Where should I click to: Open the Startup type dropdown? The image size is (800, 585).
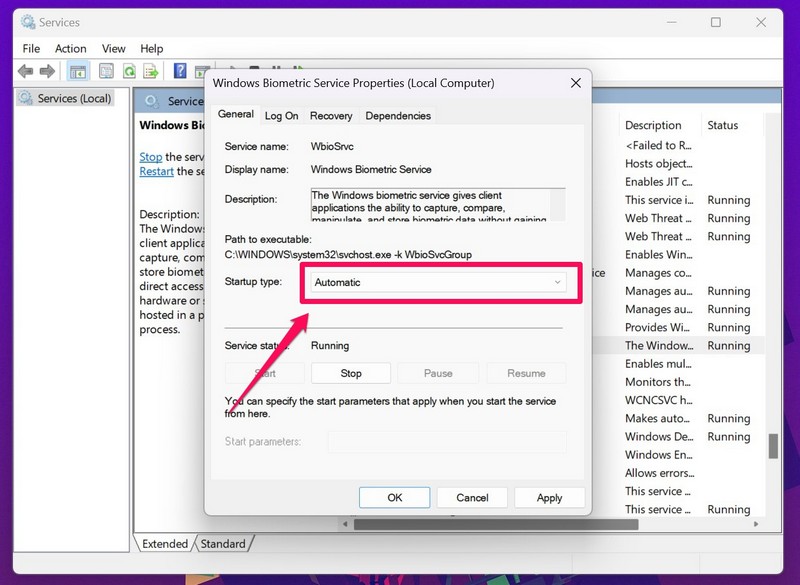click(x=437, y=282)
